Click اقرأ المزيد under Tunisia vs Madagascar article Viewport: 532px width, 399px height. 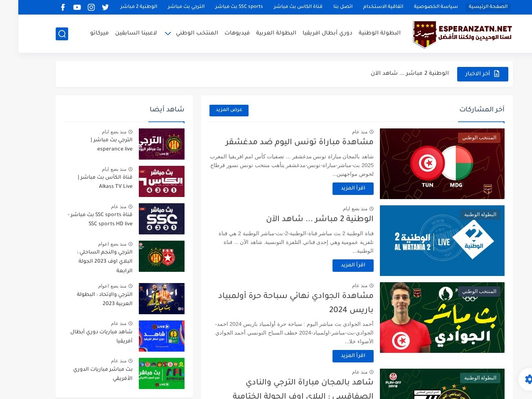pos(353,188)
